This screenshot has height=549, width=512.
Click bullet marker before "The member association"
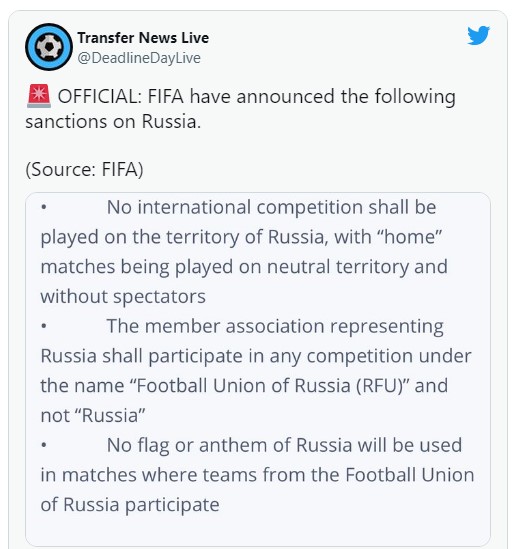click(44, 326)
